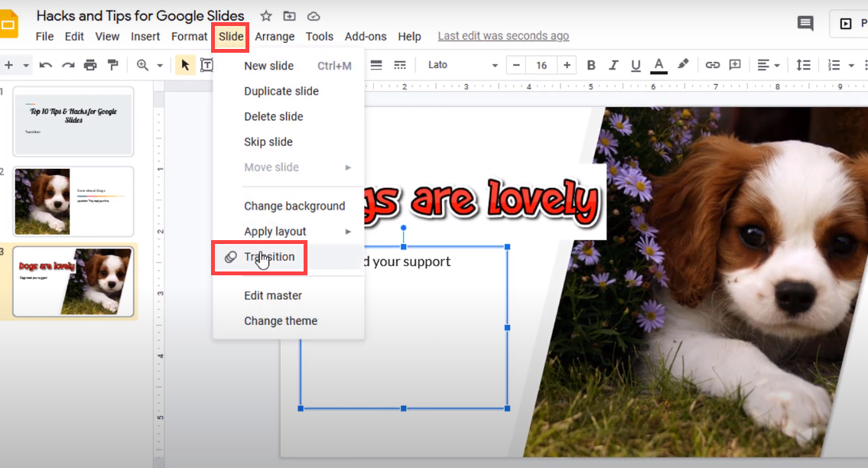The width and height of the screenshot is (868, 468).
Task: Toggle bold formatting
Action: 590,65
